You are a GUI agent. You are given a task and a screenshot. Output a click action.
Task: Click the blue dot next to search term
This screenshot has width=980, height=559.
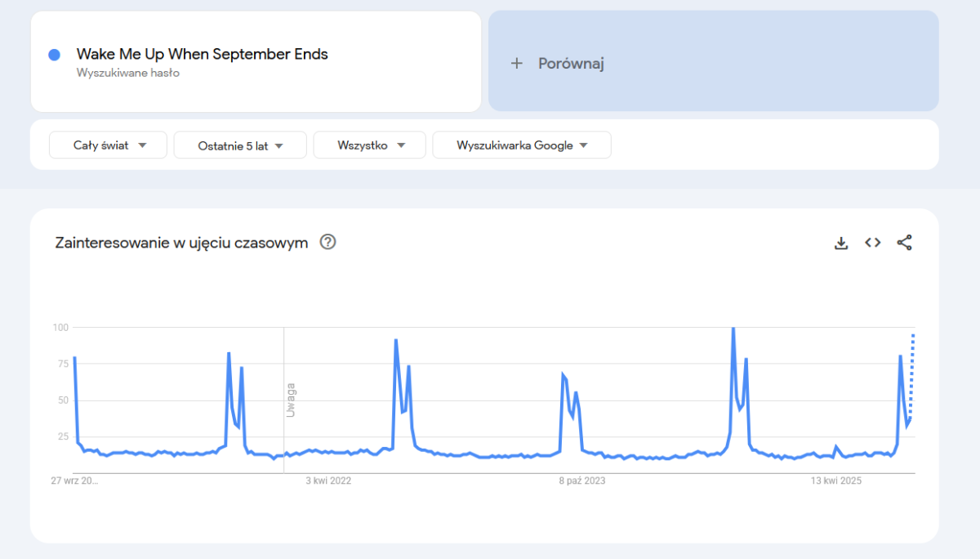[x=55, y=55]
